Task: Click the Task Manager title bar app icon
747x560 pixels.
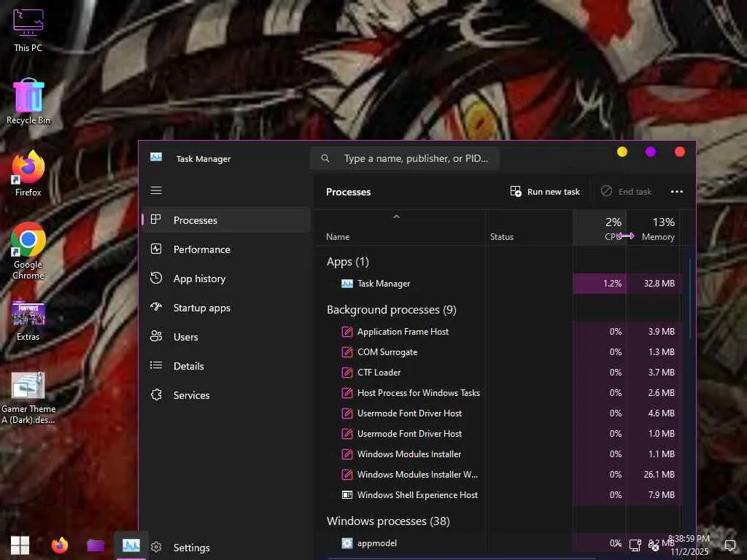Action: pos(156,157)
